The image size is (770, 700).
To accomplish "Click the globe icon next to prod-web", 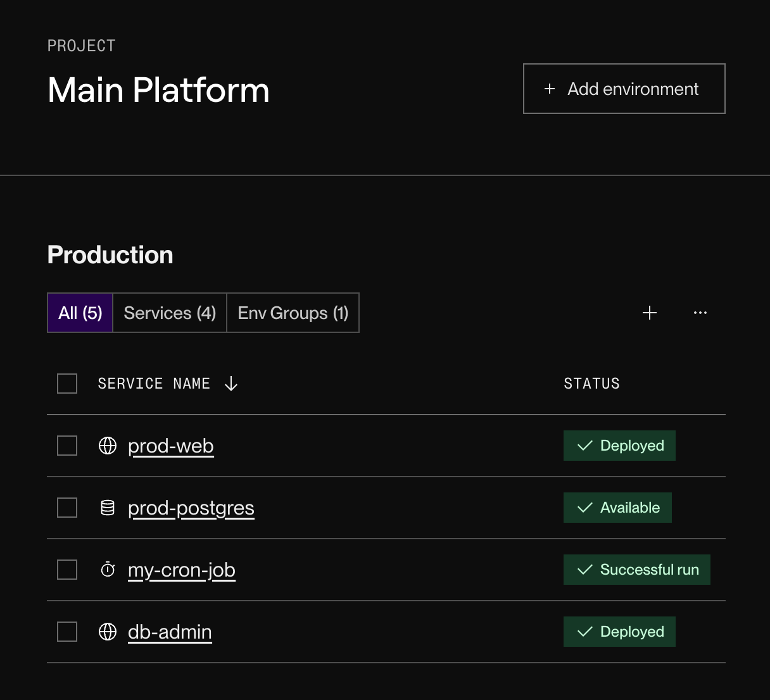I will pos(108,446).
